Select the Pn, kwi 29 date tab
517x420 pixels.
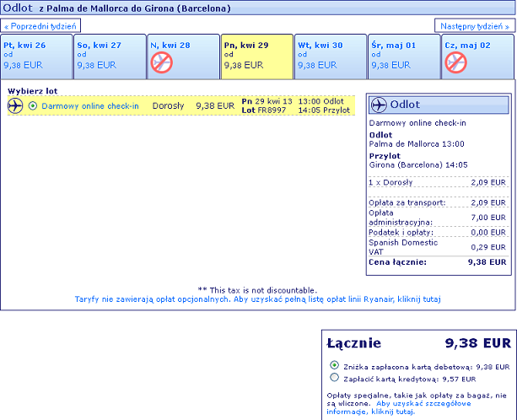coord(257,57)
